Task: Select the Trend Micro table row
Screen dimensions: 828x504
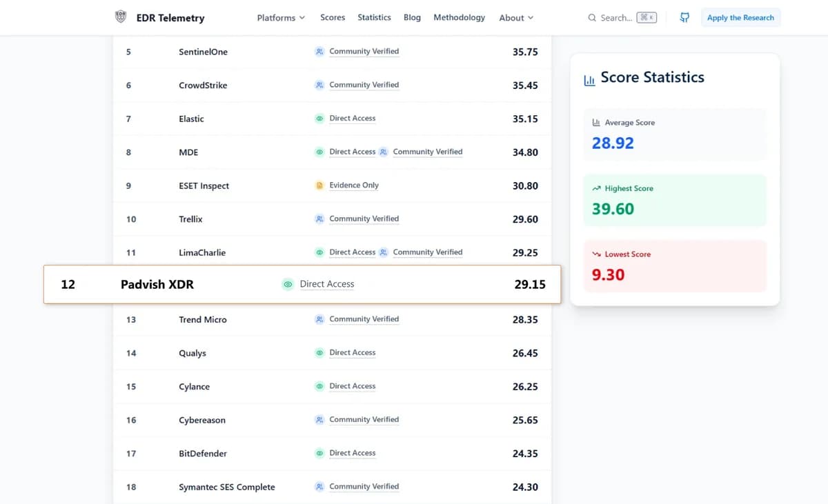Action: [x=333, y=320]
